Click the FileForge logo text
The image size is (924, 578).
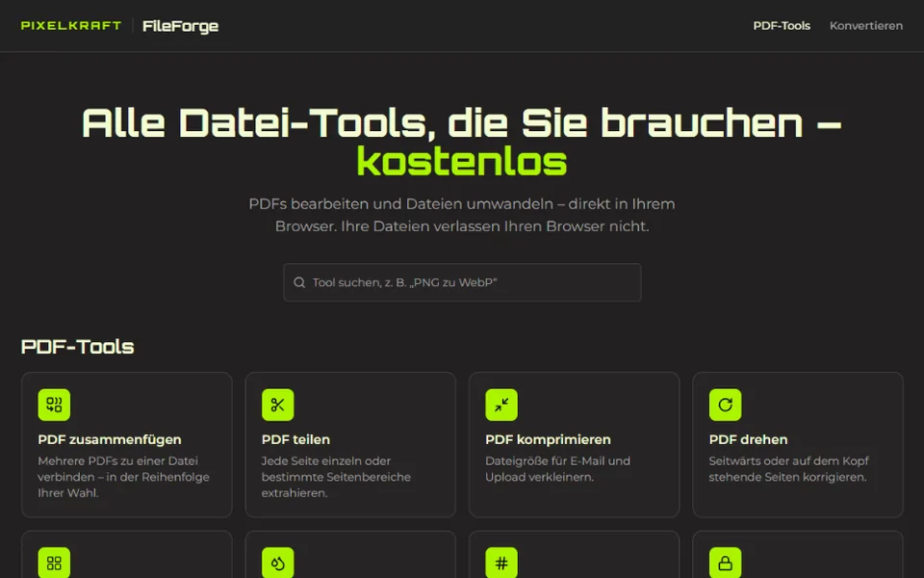(180, 26)
